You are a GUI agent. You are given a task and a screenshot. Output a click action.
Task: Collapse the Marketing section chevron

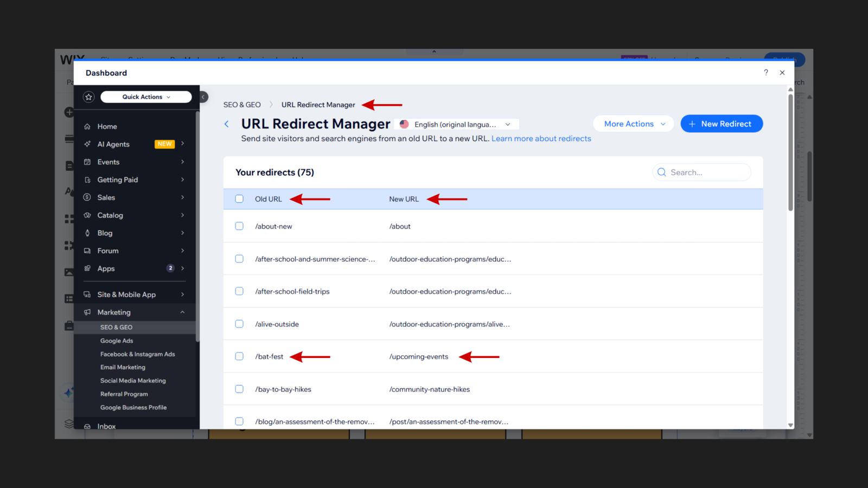(182, 312)
